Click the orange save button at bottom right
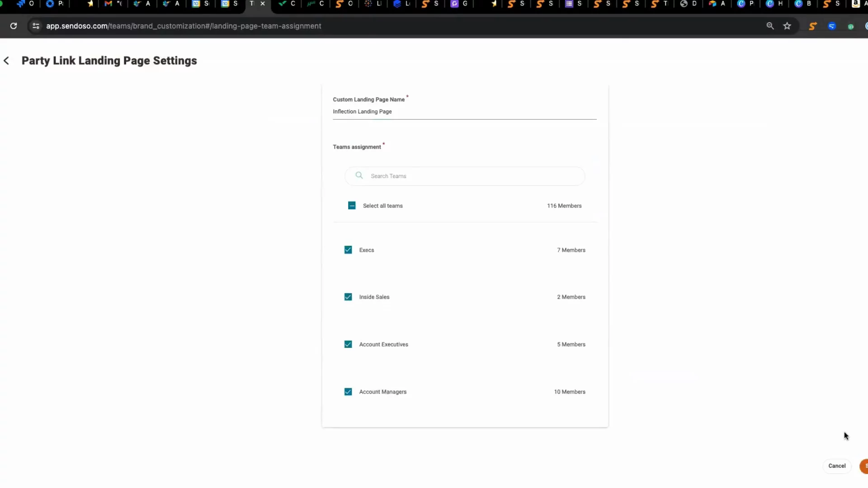 [864, 466]
